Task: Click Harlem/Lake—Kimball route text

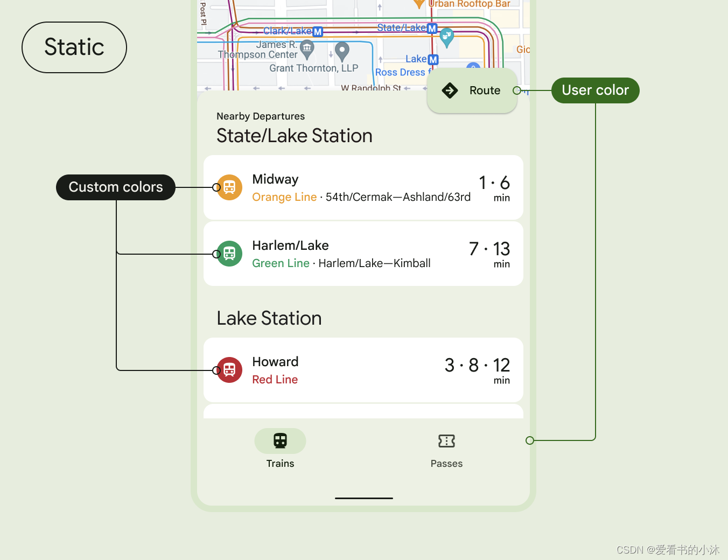Action: click(374, 263)
